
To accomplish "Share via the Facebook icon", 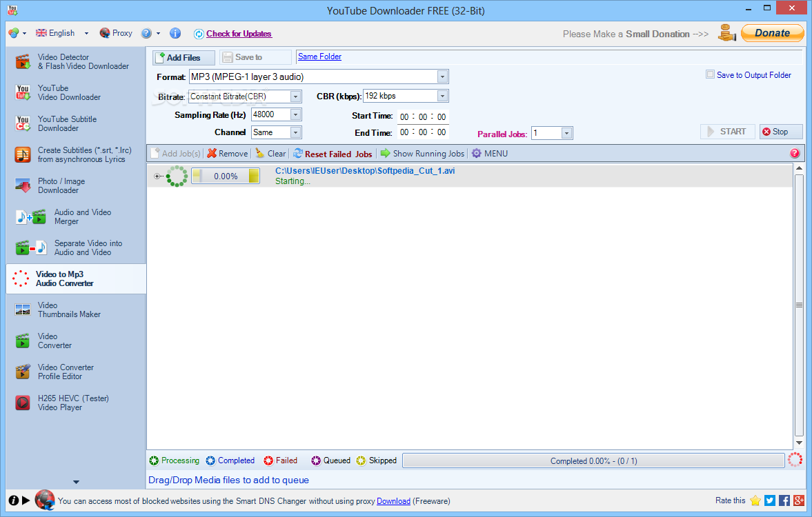I will point(784,500).
